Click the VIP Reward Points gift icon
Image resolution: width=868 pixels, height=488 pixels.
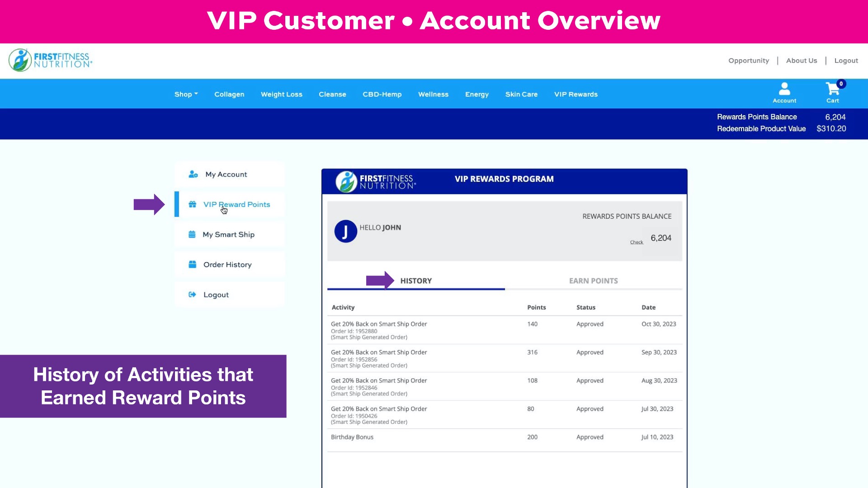pyautogui.click(x=193, y=204)
